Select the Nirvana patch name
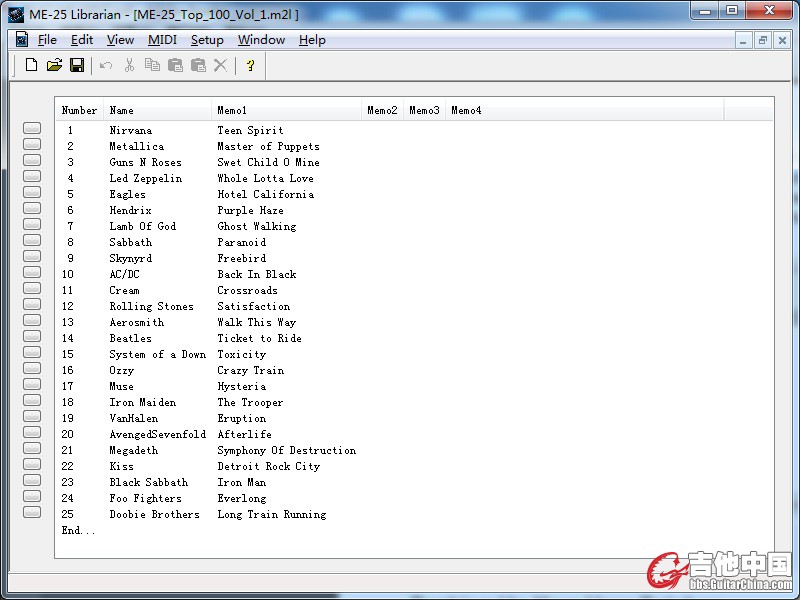Screen dimensions: 800x600 (x=131, y=131)
